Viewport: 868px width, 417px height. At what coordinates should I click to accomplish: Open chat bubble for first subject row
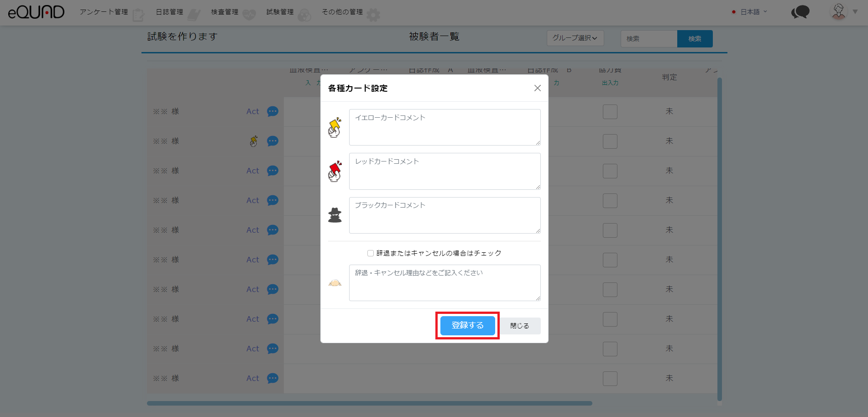point(272,111)
